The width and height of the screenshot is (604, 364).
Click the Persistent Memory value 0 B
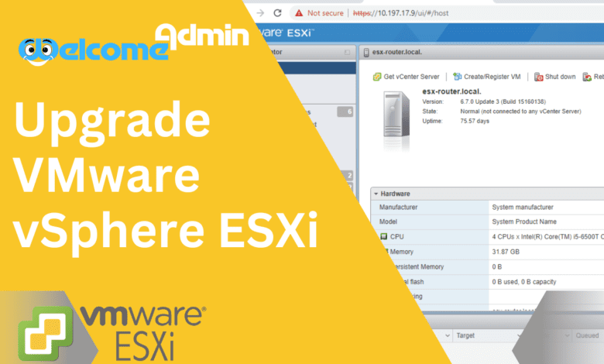pos(496,267)
